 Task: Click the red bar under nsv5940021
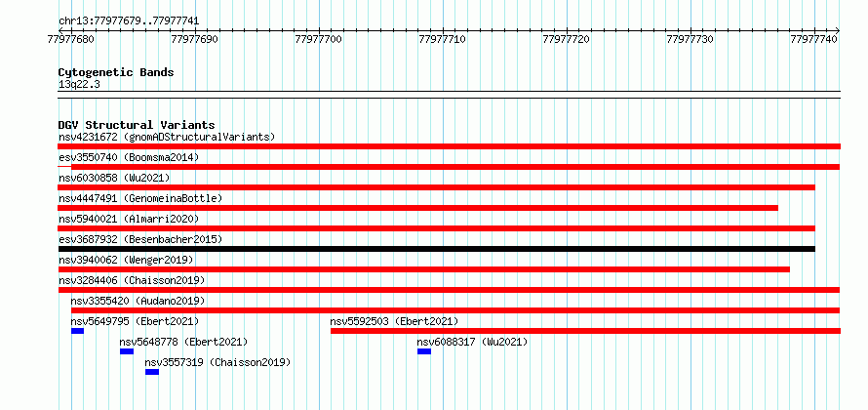coord(437,228)
